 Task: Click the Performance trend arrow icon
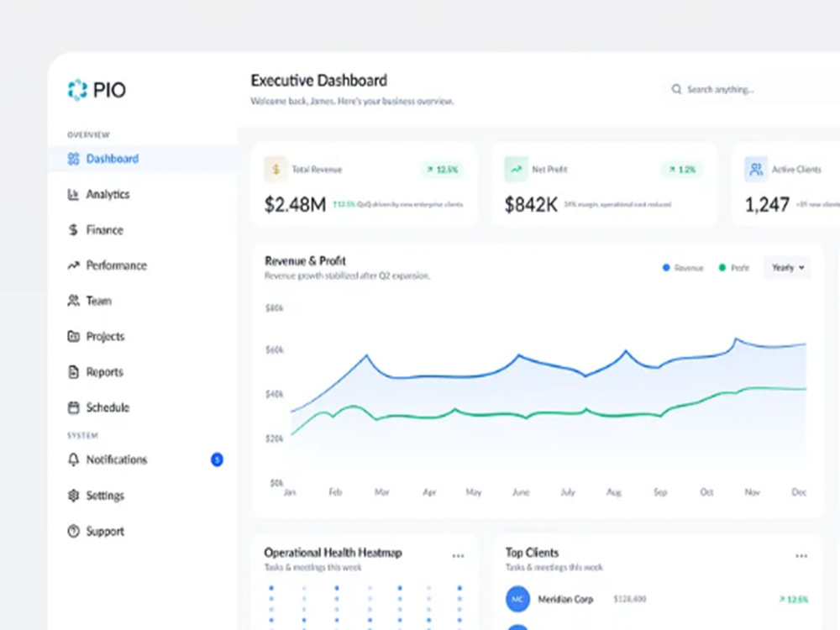coord(73,265)
